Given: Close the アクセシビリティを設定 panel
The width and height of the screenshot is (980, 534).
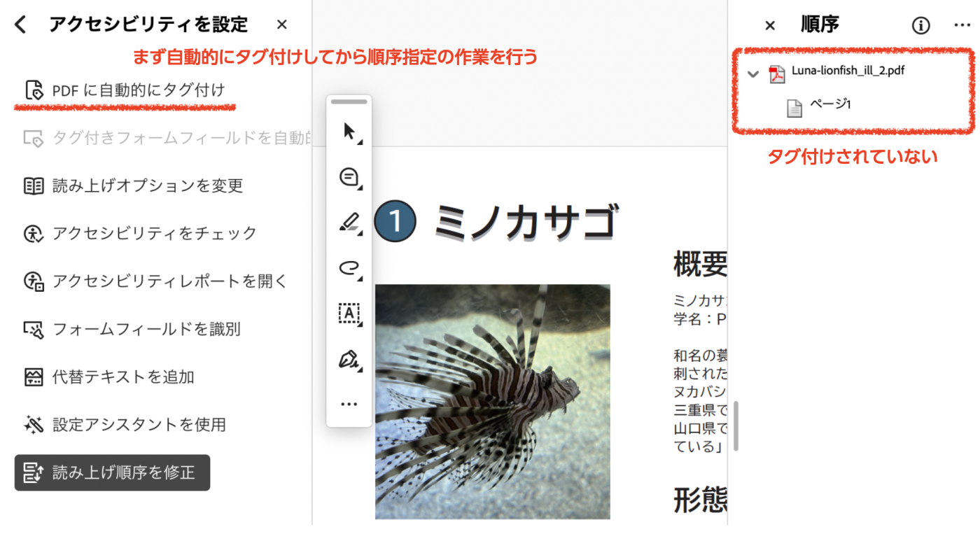Looking at the screenshot, I should coord(282,25).
